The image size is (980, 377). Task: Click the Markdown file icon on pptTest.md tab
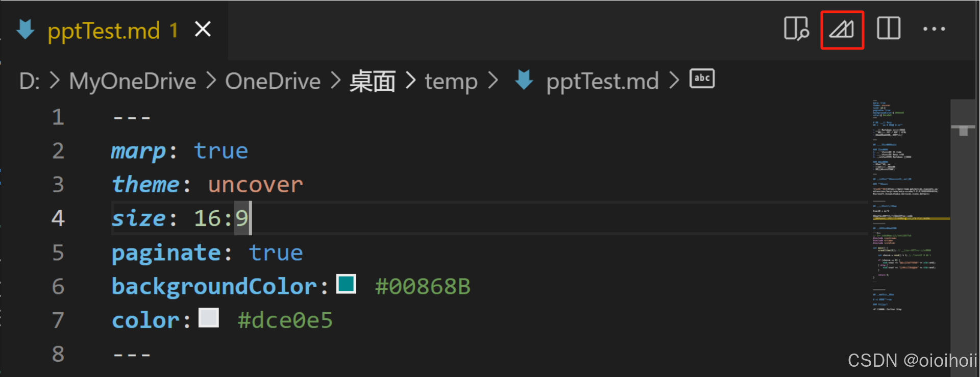tap(25, 29)
